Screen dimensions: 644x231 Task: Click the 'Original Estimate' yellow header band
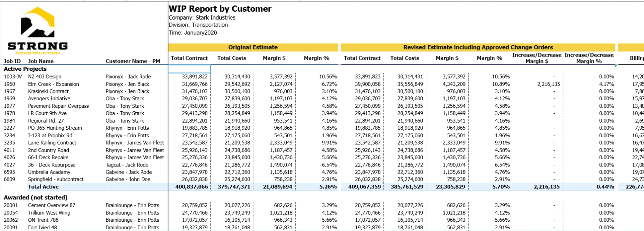(253, 47)
